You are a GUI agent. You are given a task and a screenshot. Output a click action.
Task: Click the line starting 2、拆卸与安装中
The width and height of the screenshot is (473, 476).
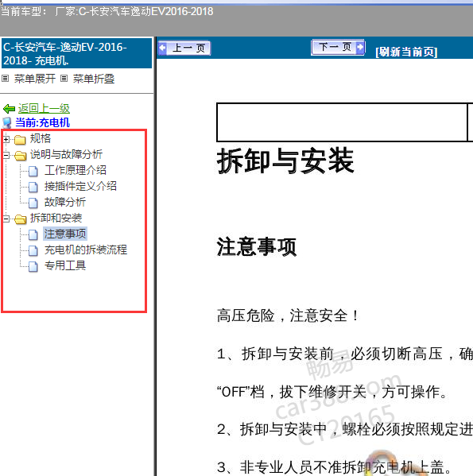[345, 429]
